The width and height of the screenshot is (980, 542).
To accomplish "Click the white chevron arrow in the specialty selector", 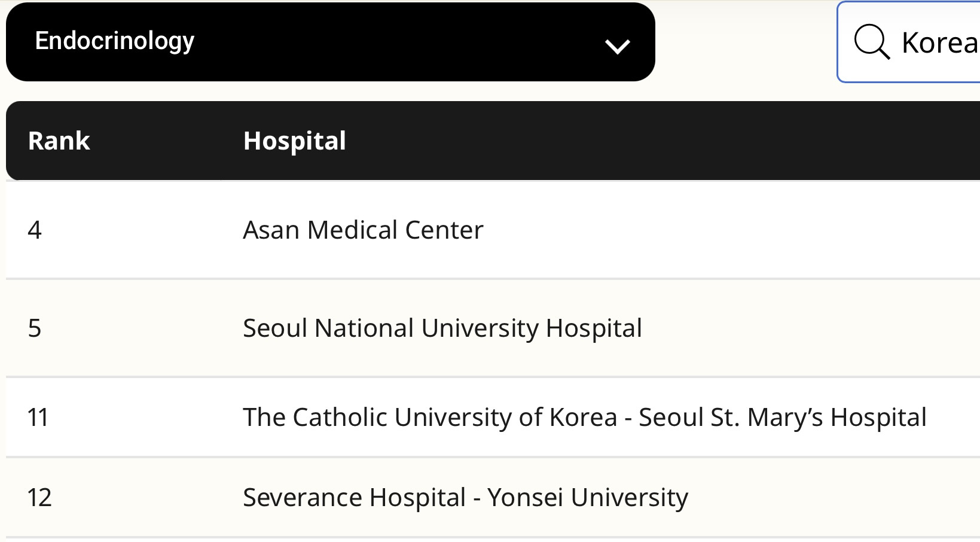I will (617, 46).
